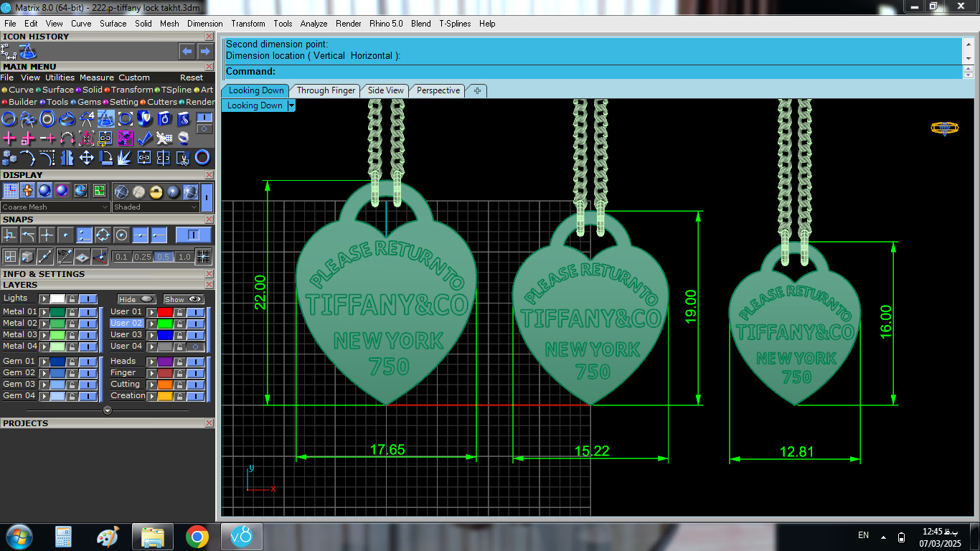
Task: Open the Looking Down viewport dropdown arrow
Action: [x=291, y=105]
